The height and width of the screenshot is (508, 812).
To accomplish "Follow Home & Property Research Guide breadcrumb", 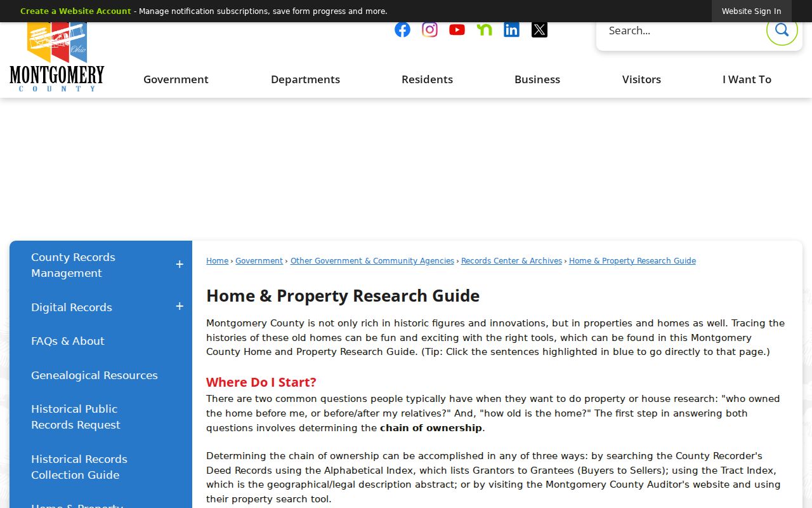I will pos(632,261).
